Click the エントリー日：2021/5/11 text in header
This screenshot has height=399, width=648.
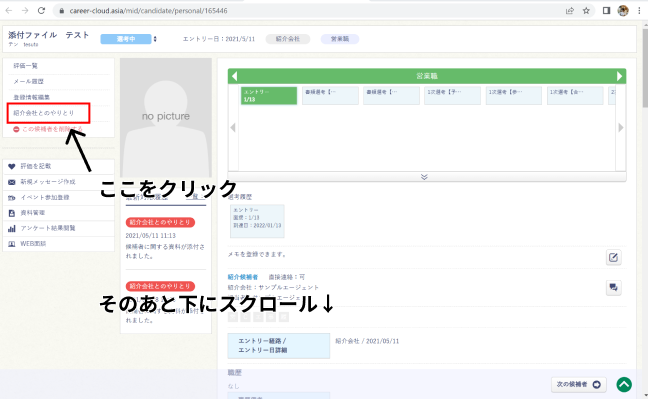click(x=219, y=39)
